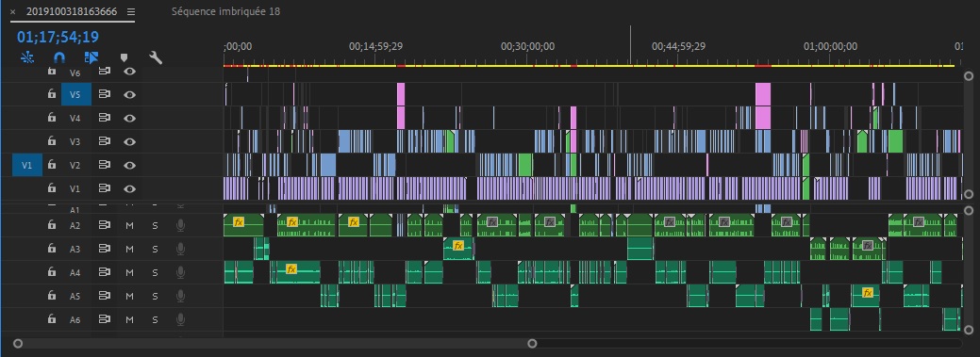Image resolution: width=980 pixels, height=357 pixels.
Task: Select fx-badged audio clip on A5
Action: click(x=866, y=296)
